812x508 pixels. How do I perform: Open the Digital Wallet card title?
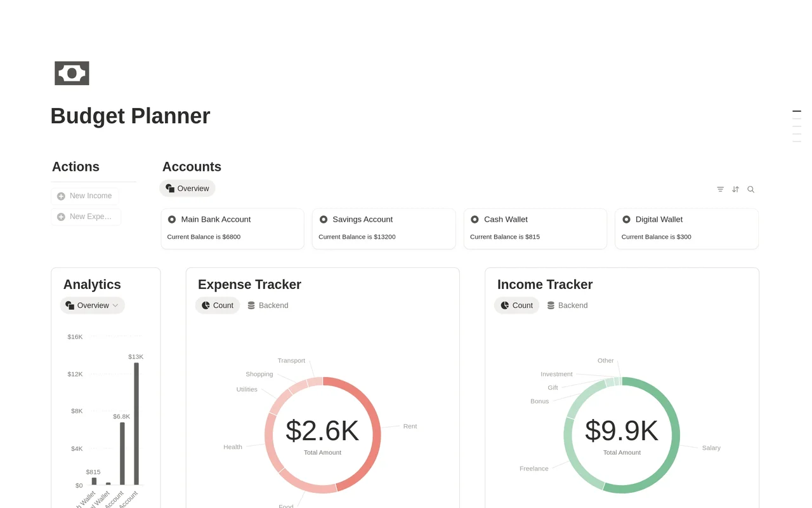point(659,219)
